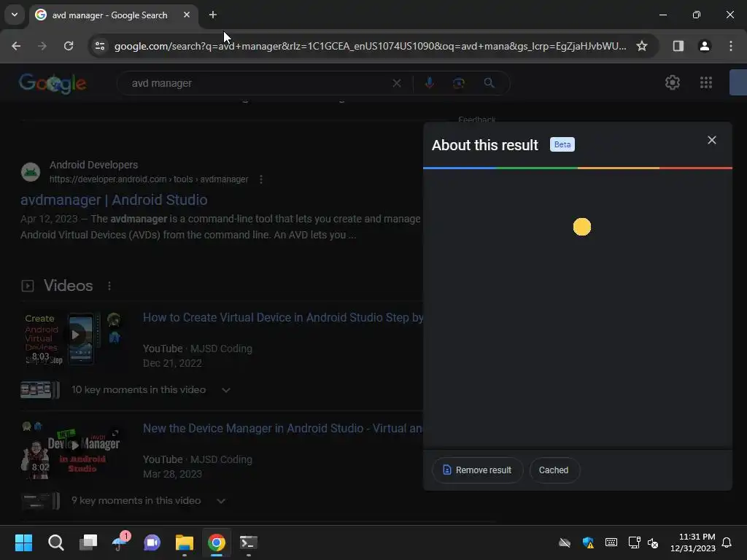Click the Remove result button

click(x=477, y=470)
